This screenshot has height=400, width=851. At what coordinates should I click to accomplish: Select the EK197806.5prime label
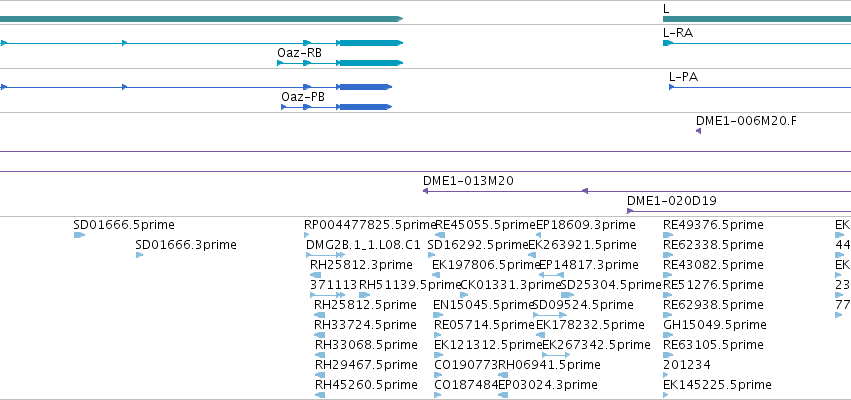pos(486,265)
